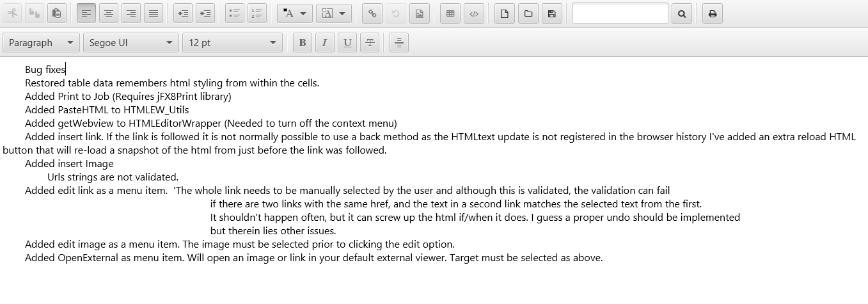Toggle underline formatting
Image resolution: width=868 pixels, height=304 pixels.
[347, 43]
